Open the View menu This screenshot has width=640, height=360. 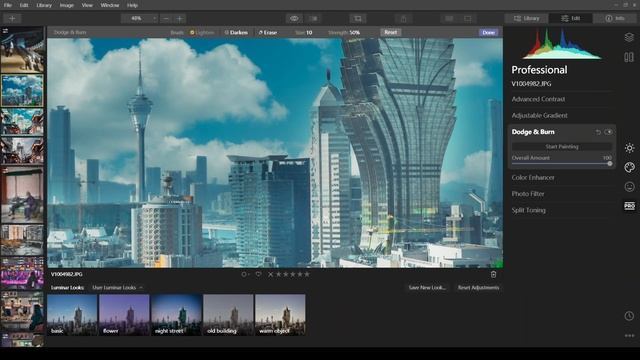pos(87,5)
